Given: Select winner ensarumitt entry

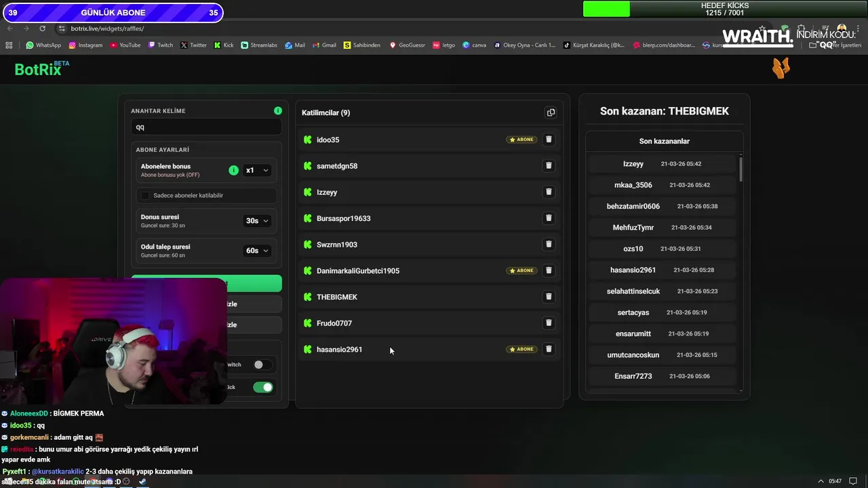Looking at the screenshot, I should (662, 333).
